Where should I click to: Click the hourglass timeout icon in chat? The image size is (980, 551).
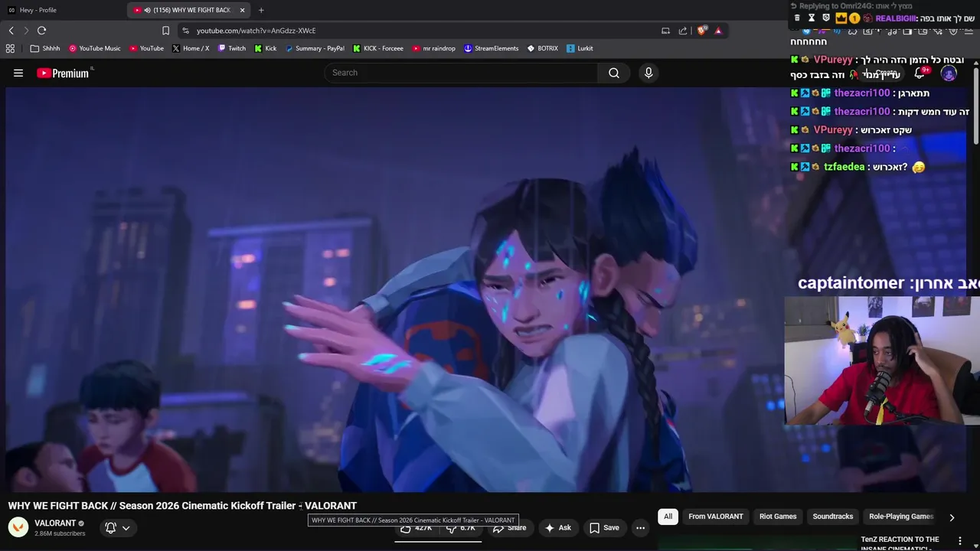click(812, 18)
